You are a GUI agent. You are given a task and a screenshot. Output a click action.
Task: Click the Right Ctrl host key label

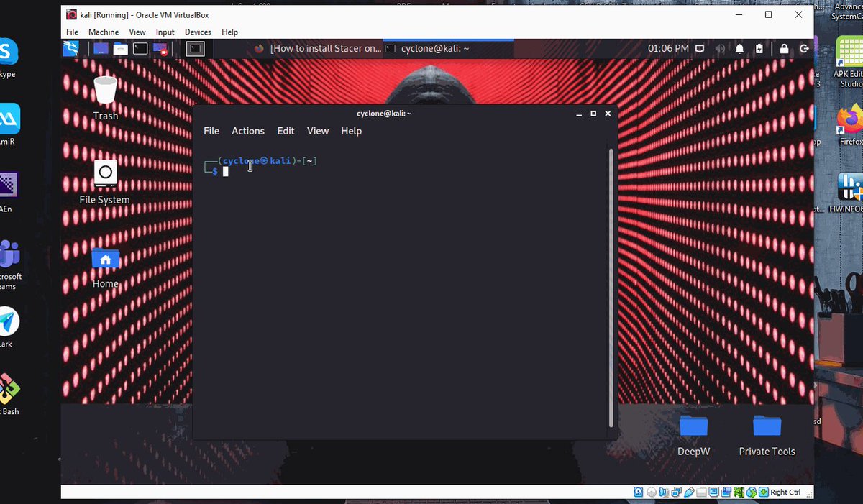785,492
